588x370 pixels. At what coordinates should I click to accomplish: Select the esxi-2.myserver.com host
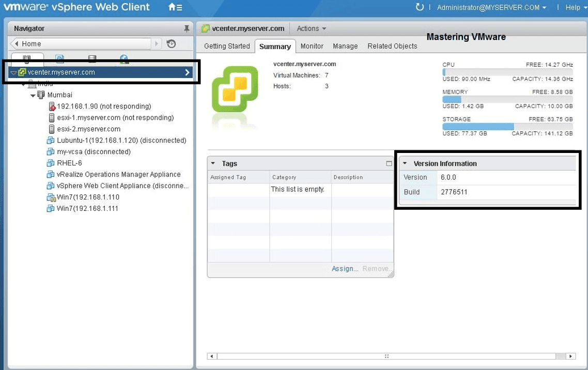[88, 129]
